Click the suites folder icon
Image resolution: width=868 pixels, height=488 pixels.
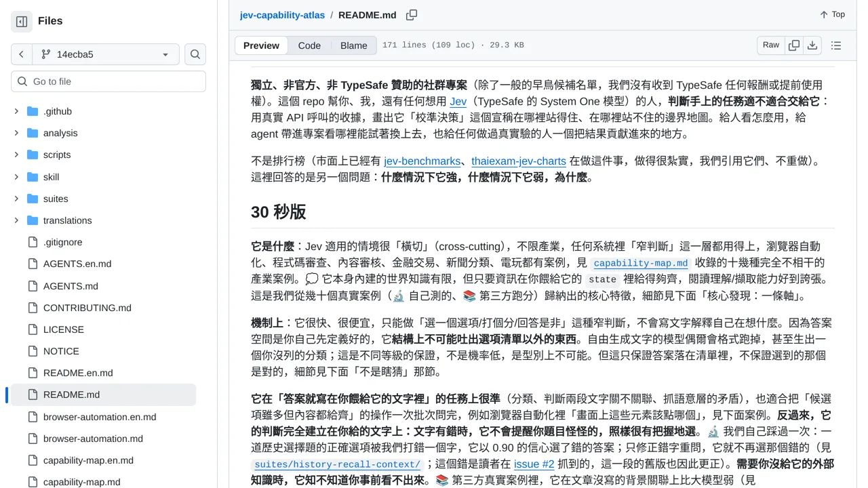(x=33, y=199)
